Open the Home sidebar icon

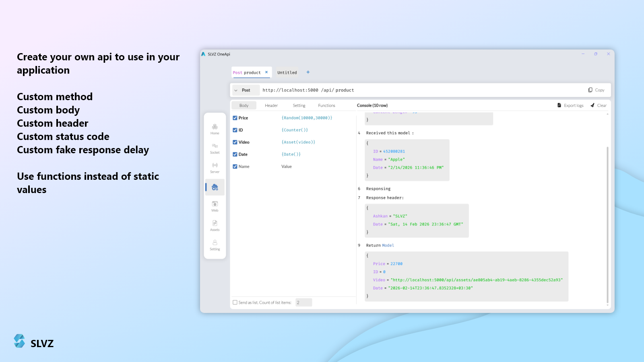pos(215,129)
